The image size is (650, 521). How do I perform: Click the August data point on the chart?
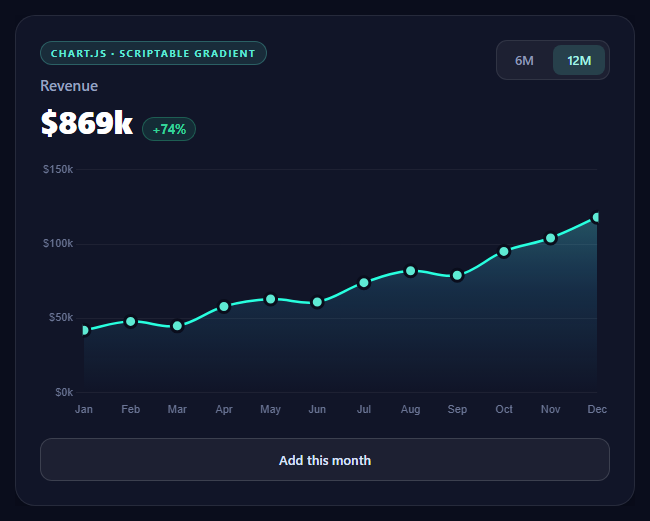click(410, 271)
